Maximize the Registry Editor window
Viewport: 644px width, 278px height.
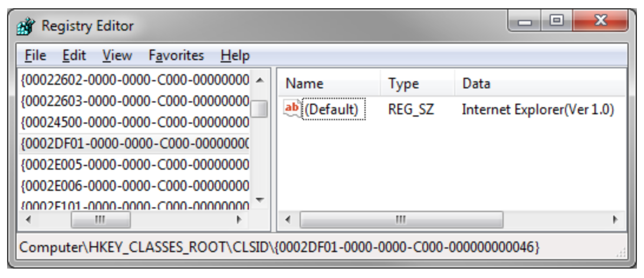point(557,21)
